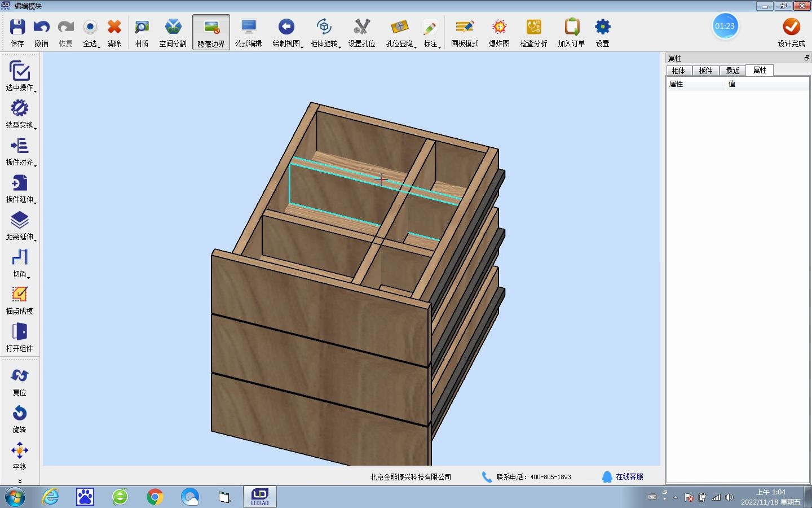Select the 属性 (Properties) tab
The height and width of the screenshot is (508, 812).
point(760,70)
